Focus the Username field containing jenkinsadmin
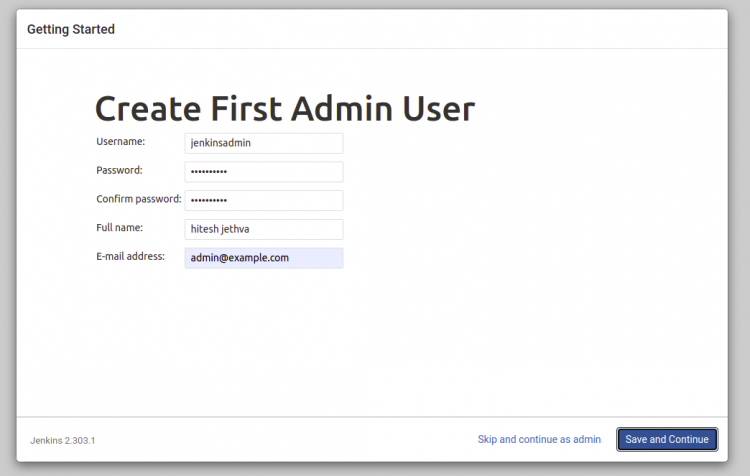The image size is (750, 476). [264, 143]
